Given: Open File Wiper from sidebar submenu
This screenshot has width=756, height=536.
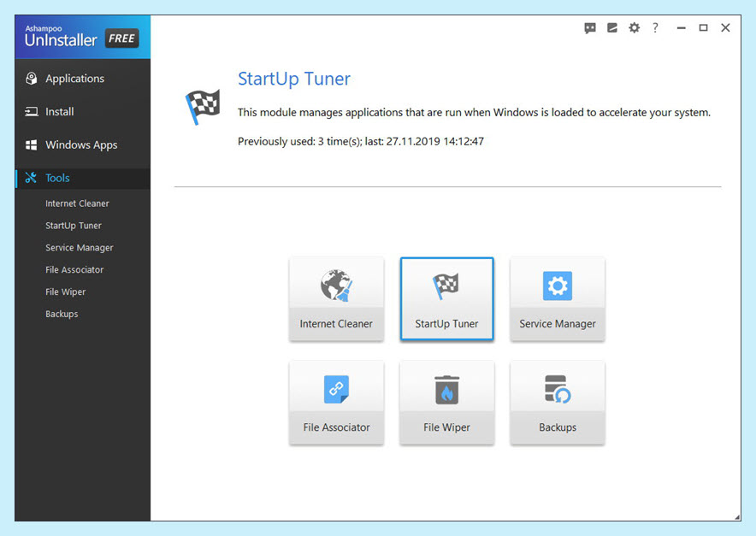Looking at the screenshot, I should pyautogui.click(x=66, y=292).
